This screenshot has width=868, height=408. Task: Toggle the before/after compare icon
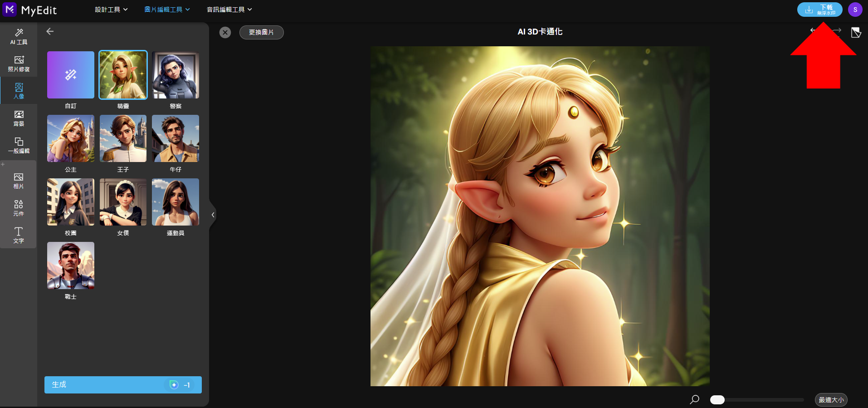(x=856, y=32)
